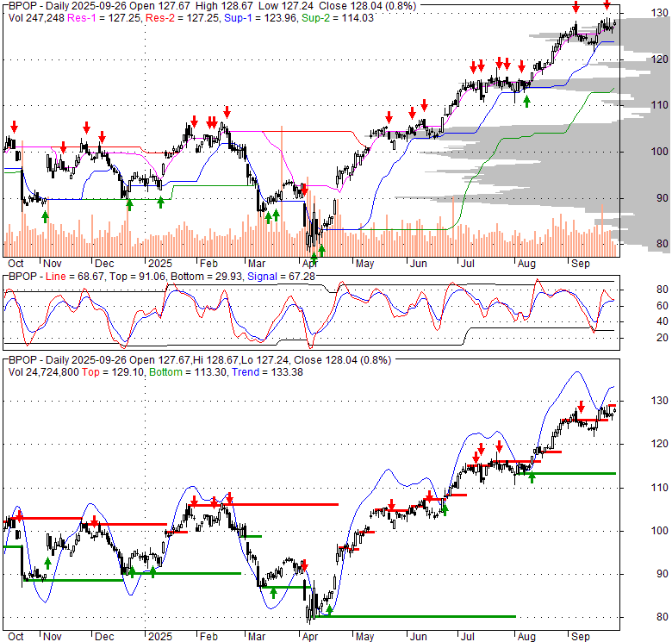Click the 20 level on the oscillator axis
Screen dimensions: 672x642
pyautogui.click(x=663, y=338)
